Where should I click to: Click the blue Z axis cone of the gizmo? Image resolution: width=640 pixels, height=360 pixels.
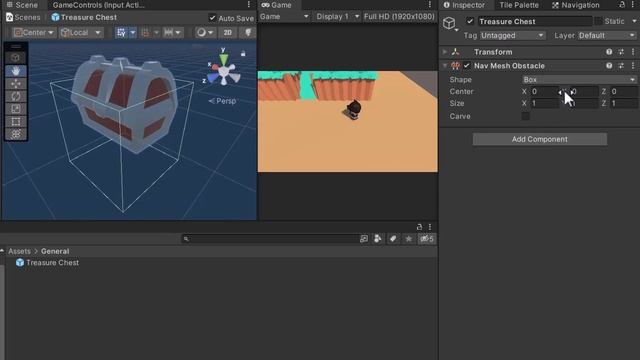213,79
